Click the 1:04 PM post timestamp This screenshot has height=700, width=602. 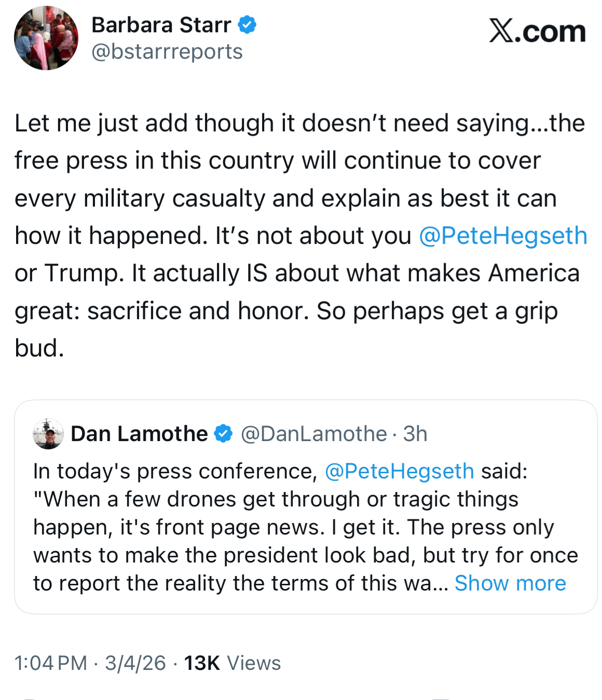coord(51,663)
